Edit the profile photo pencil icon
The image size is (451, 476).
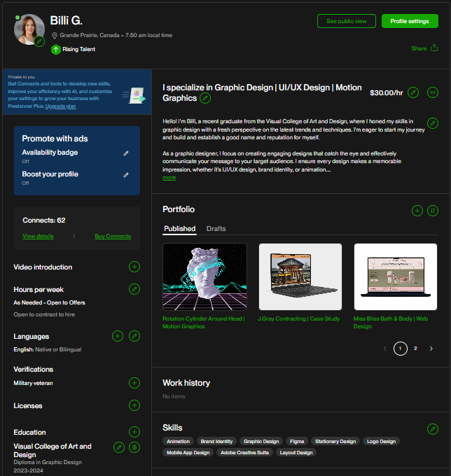[x=39, y=41]
